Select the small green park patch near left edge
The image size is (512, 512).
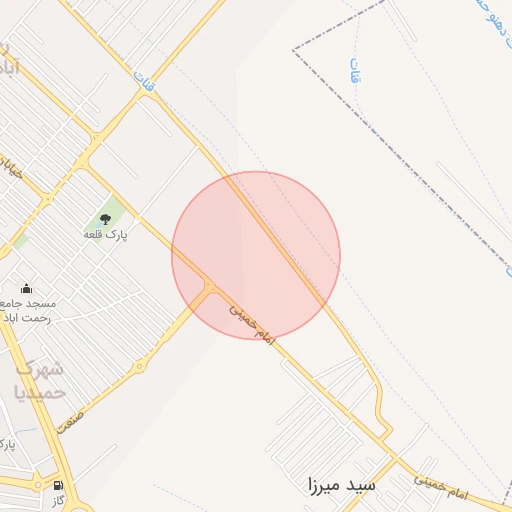tap(21, 241)
